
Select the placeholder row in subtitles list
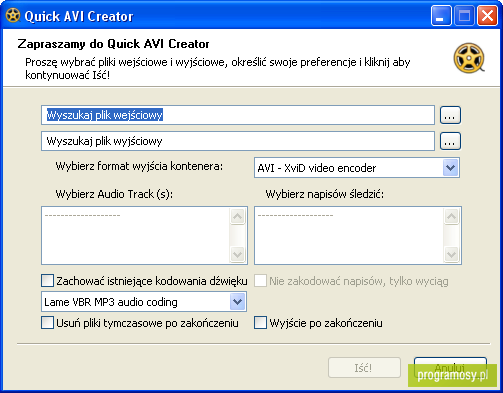pyautogui.click(x=350, y=215)
